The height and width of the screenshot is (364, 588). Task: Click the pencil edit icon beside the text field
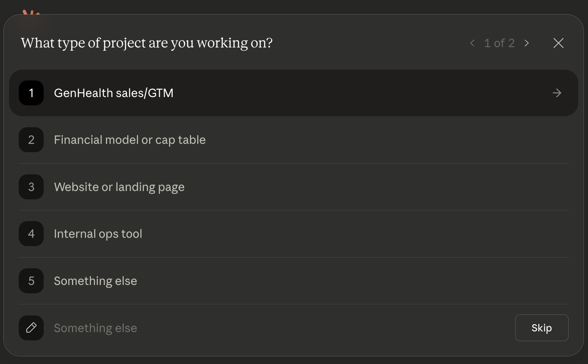[x=31, y=328]
